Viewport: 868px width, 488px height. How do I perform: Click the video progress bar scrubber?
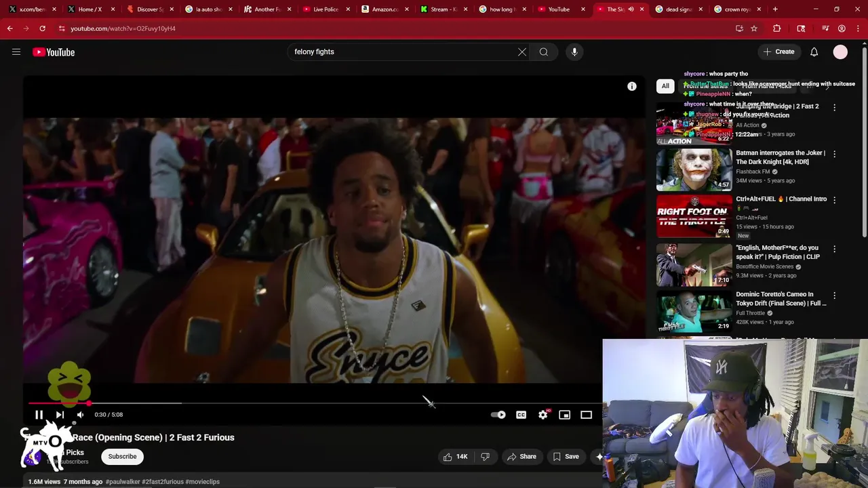click(89, 403)
